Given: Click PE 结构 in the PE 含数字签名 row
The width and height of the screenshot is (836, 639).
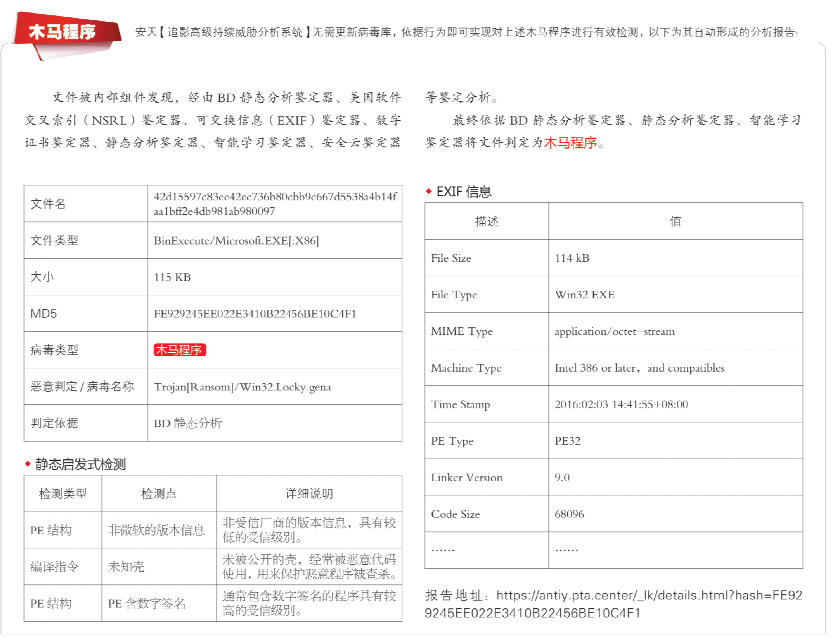Looking at the screenshot, I should [51, 603].
